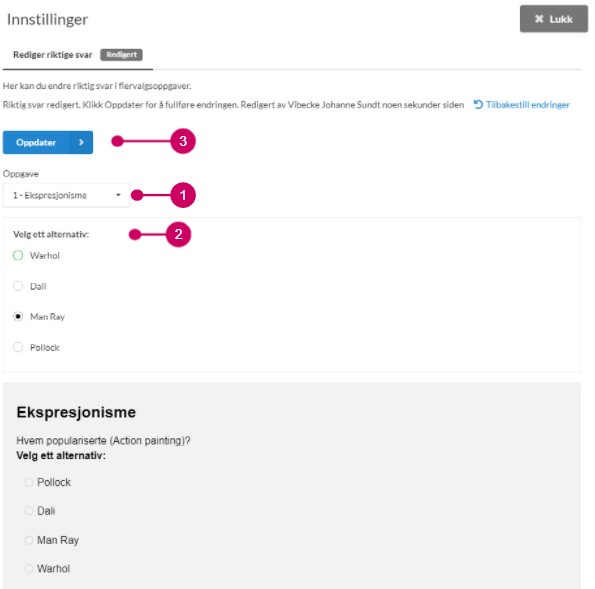Expand the dropdown arrow next to Ekspresjonisme

[118, 195]
